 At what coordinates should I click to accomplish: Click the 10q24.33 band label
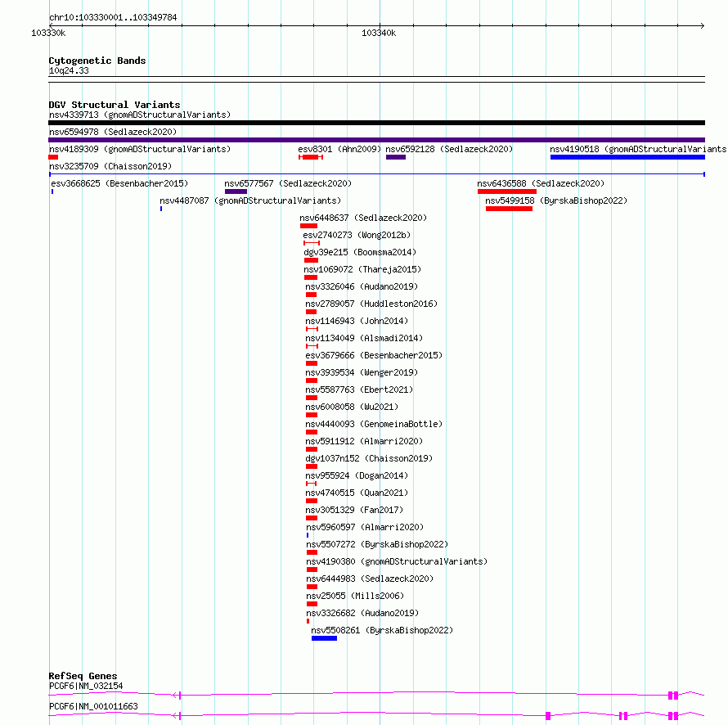[x=69, y=70]
